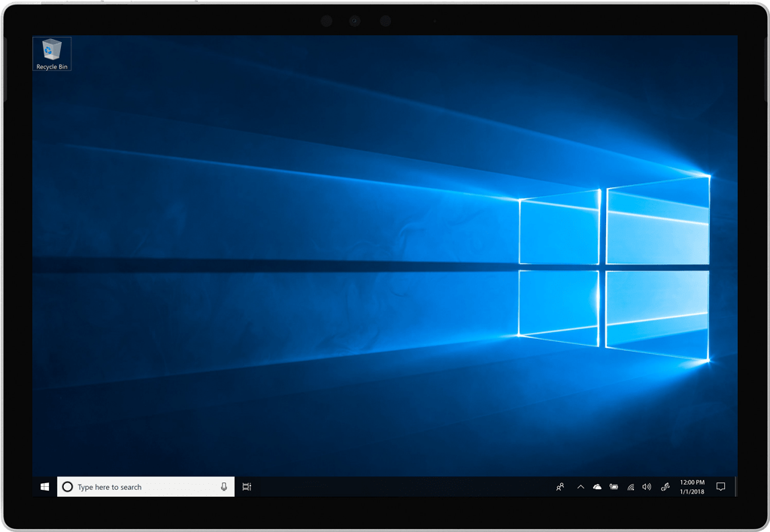Click the People icon in the system tray
Image resolution: width=770 pixels, height=532 pixels.
point(560,486)
